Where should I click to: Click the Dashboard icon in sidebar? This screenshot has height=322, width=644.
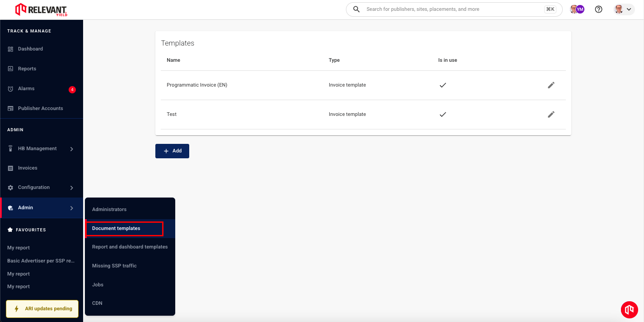(10, 49)
